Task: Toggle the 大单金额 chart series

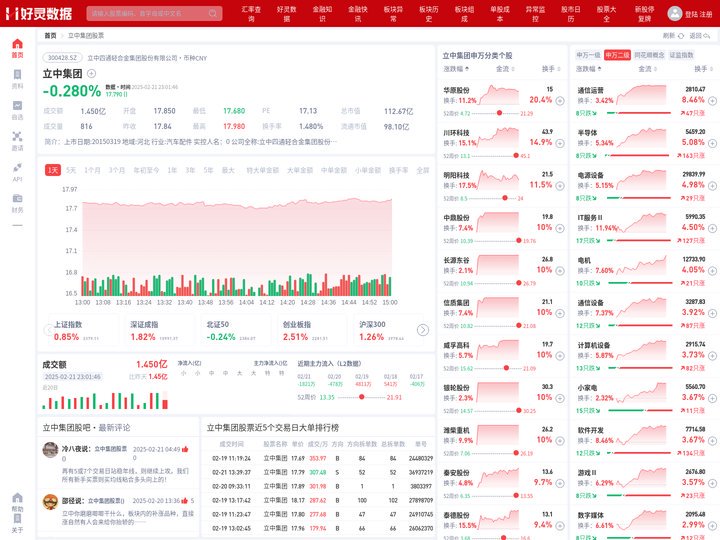Action: point(300,170)
